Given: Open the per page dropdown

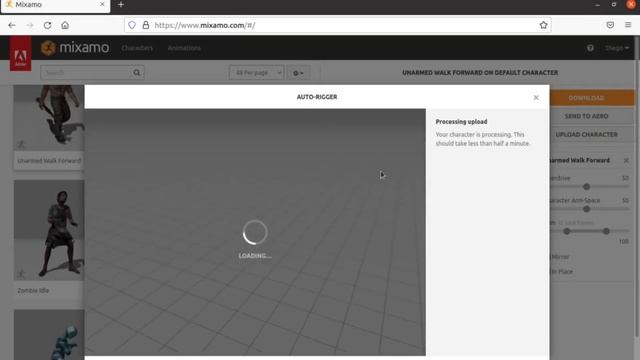Looking at the screenshot, I should pos(256,73).
